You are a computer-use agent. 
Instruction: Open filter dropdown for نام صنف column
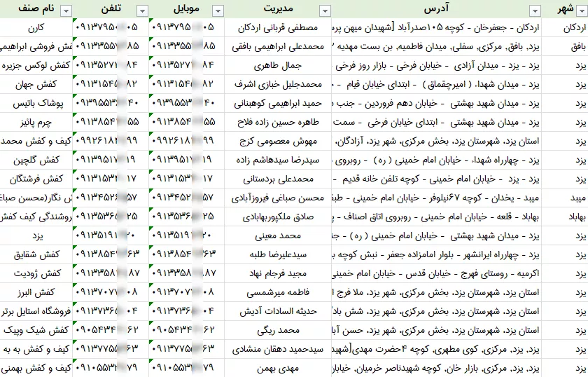66,12
